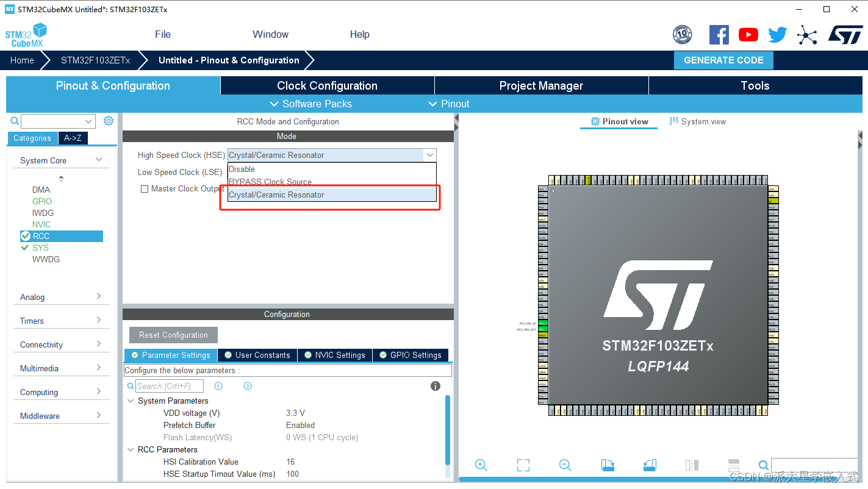Expand the Computing category
This screenshot has width=868, height=489.
(x=99, y=391)
